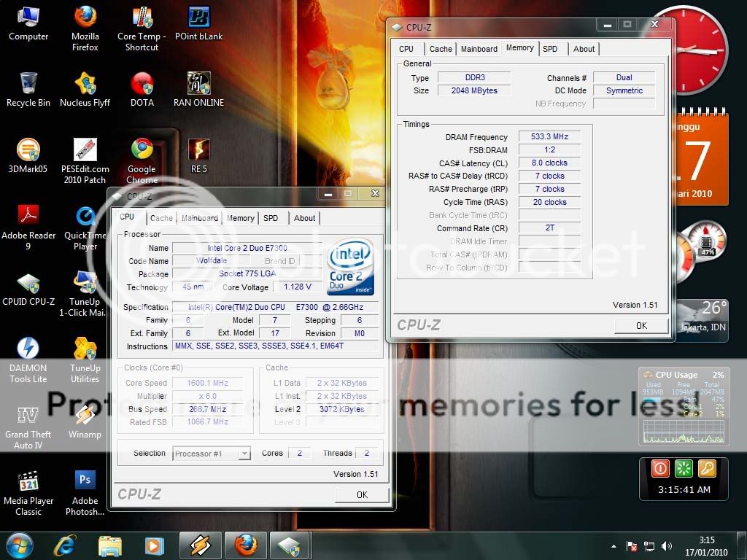Viewport: 747px width, 560px height.
Task: Select the QuickTime Player desktop icon
Action: tap(85, 227)
